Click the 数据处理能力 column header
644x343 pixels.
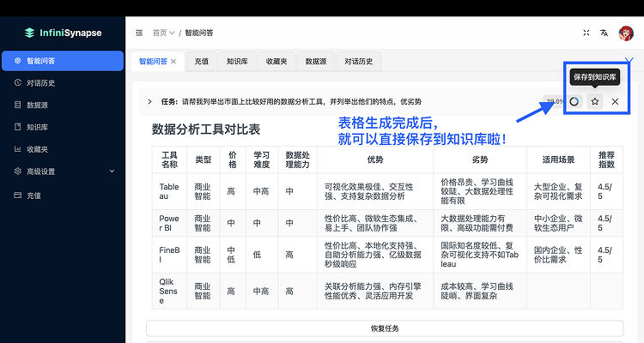(297, 159)
